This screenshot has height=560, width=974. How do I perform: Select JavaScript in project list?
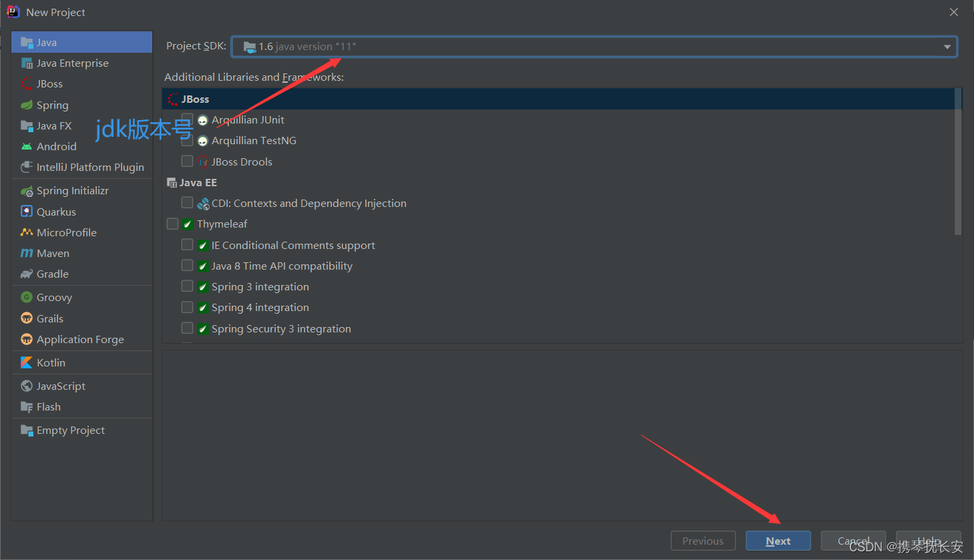click(81, 386)
